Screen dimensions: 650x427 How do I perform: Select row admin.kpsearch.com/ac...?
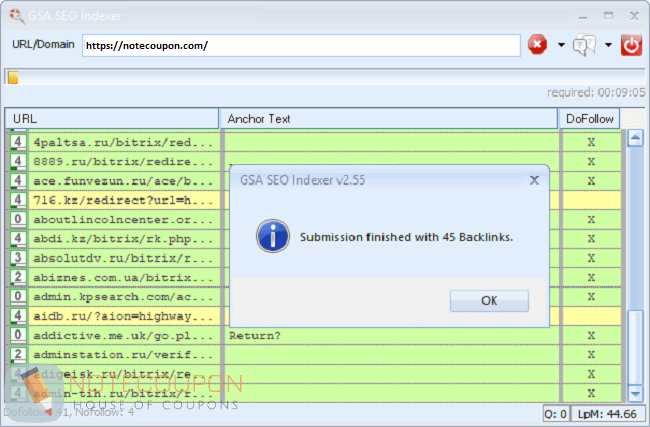[x=314, y=296]
